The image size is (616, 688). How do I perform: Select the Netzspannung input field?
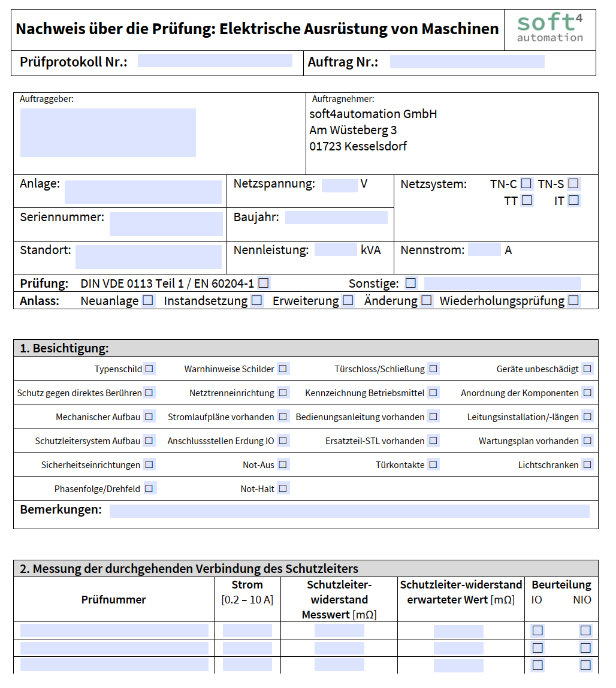[x=339, y=185]
